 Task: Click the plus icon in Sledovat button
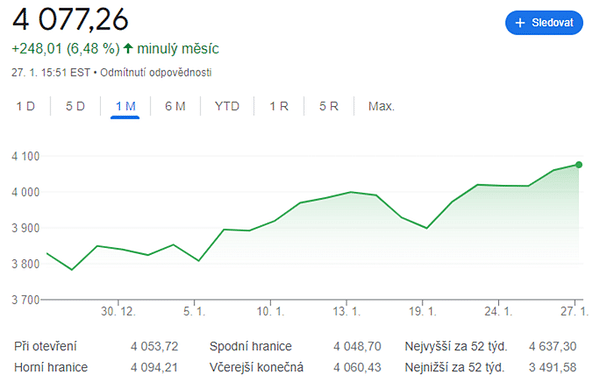520,23
